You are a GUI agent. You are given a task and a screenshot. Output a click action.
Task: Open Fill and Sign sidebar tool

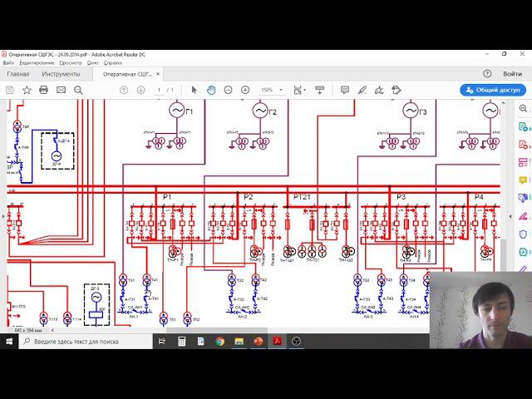(523, 216)
